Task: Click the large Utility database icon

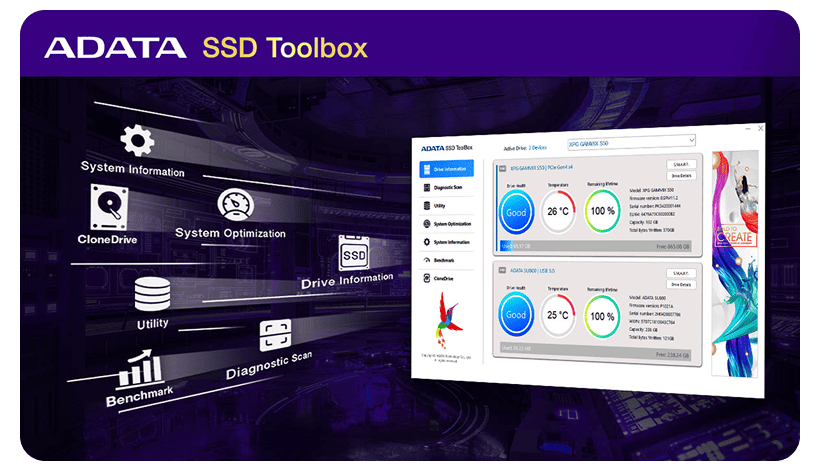Action: tap(152, 294)
